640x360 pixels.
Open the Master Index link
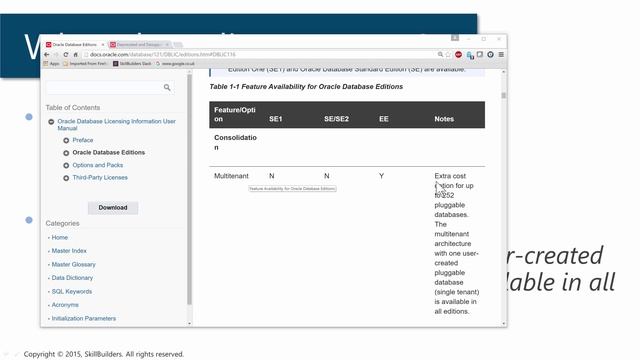click(x=69, y=251)
